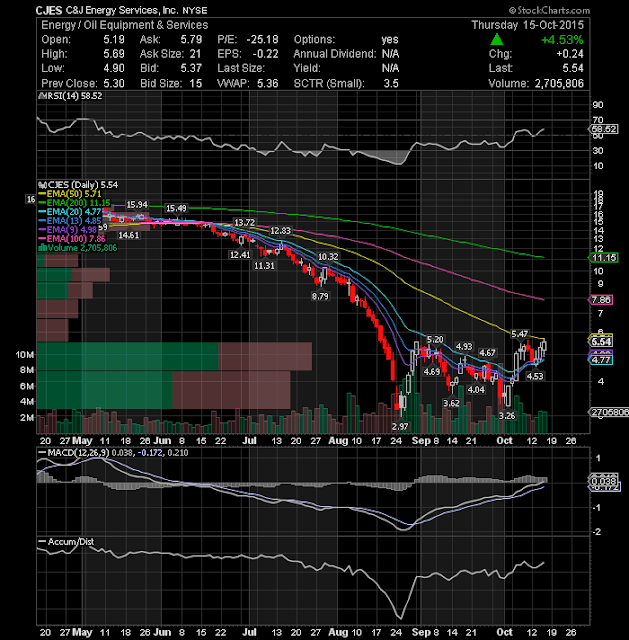Viewport: 629px width, 640px height.
Task: Click the 10.32 price label
Action: (x=328, y=257)
